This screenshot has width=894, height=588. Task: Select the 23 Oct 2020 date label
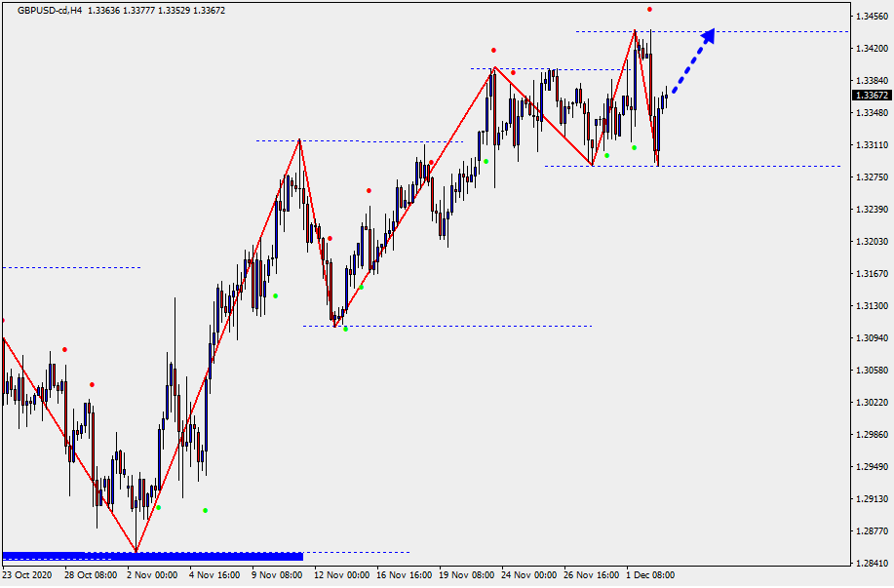[27, 575]
